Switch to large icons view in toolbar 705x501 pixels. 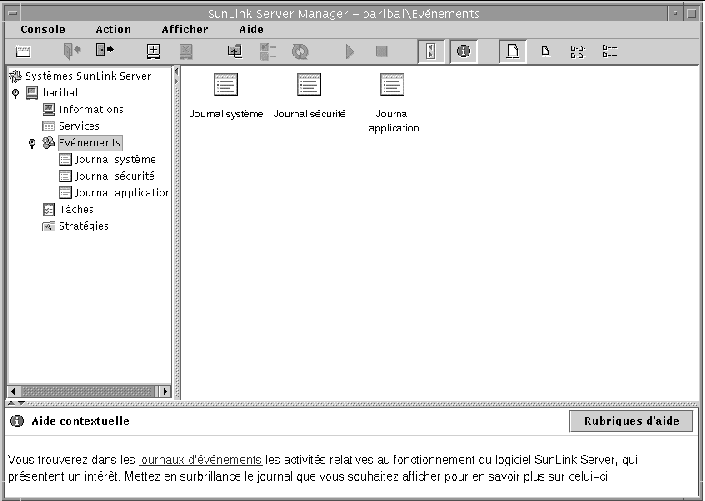click(x=513, y=51)
